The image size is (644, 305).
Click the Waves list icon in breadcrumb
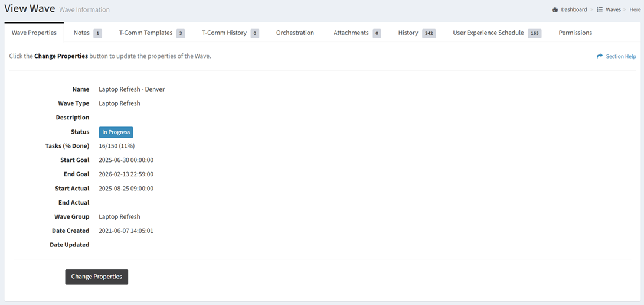tap(599, 10)
